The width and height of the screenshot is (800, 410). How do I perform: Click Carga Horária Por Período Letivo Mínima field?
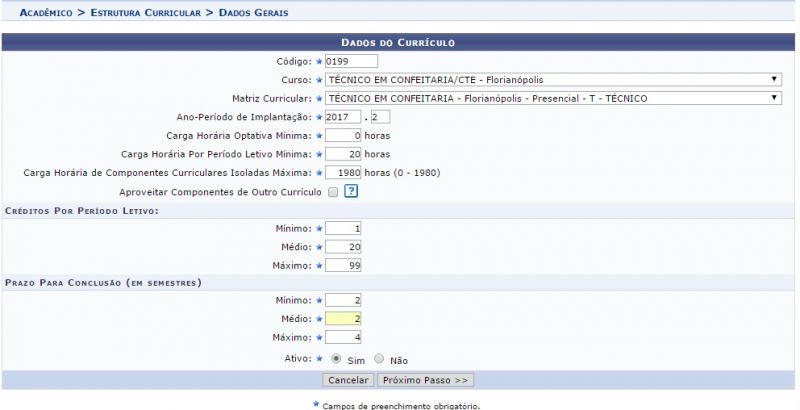[343, 154]
